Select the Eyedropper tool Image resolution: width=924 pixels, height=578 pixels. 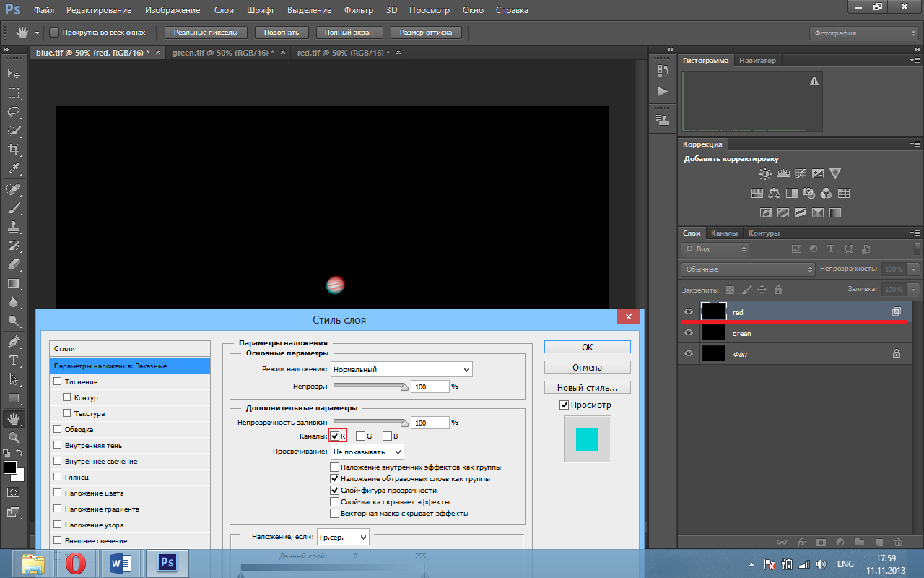pyautogui.click(x=14, y=168)
